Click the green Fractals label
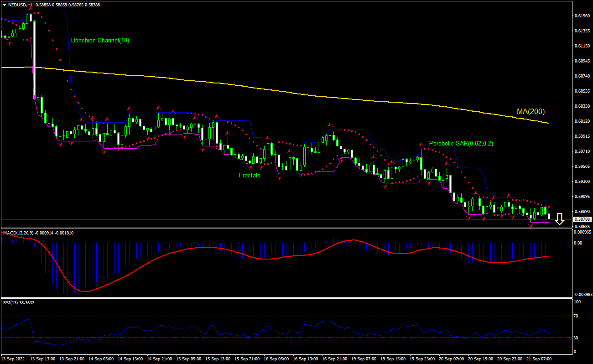593x364 pixels. coord(250,175)
